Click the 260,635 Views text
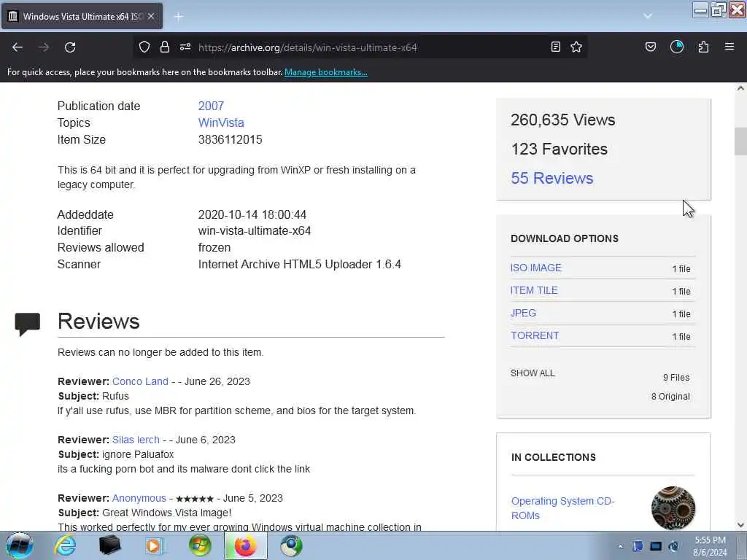Image resolution: width=747 pixels, height=560 pixels. coord(562,120)
